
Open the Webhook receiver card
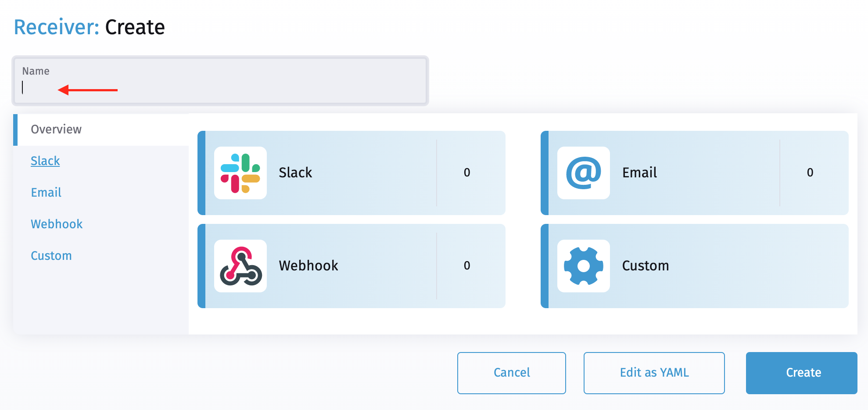pos(351,266)
